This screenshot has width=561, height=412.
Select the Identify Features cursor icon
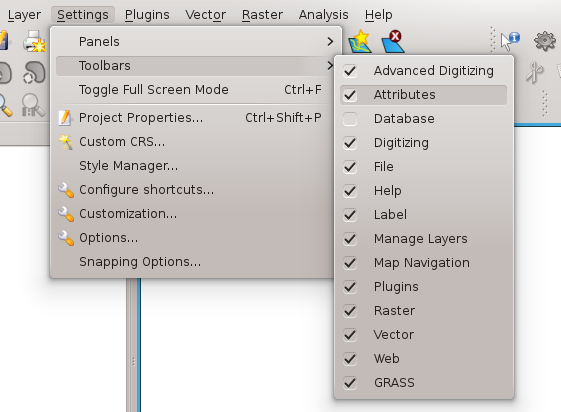(x=510, y=41)
